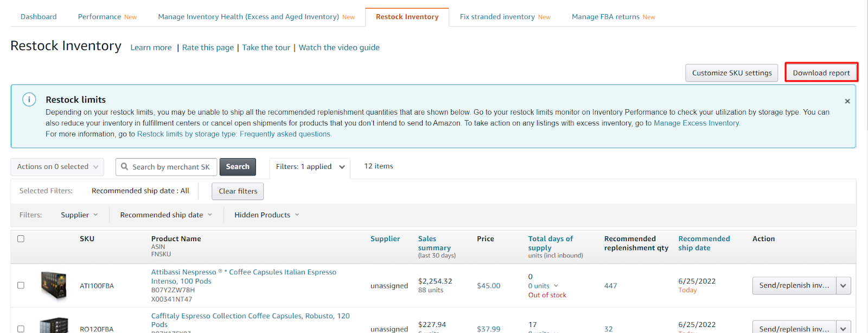Expand Filters: 1 applied dropdown
This screenshot has width=868, height=333.
[x=310, y=167]
